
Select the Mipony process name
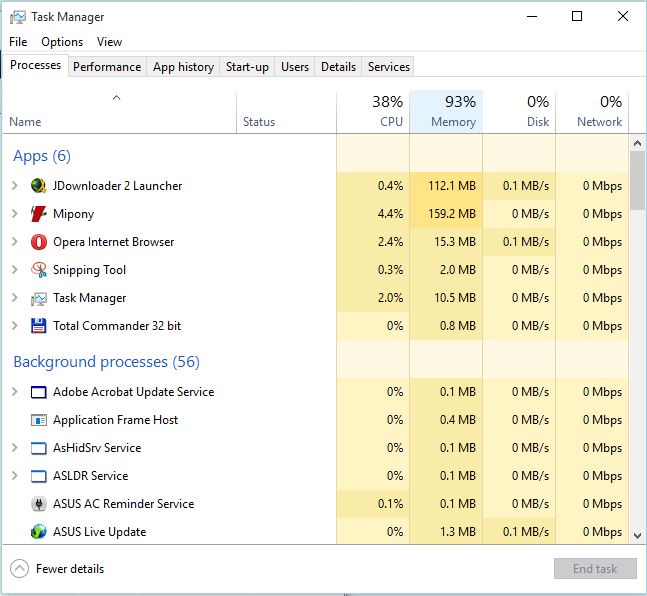73,214
